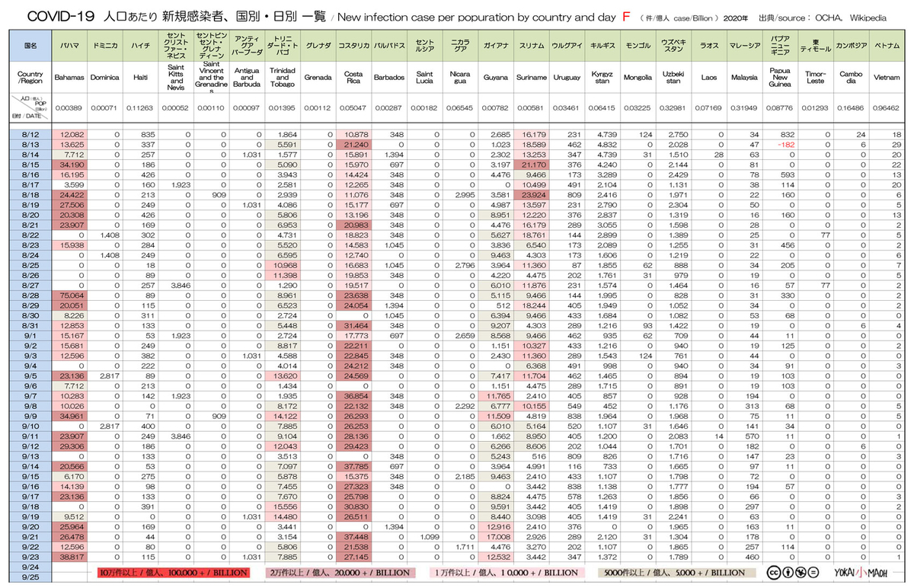Select the Trinidad and Tobago header
This screenshot has height=588, width=914.
pyautogui.click(x=282, y=78)
